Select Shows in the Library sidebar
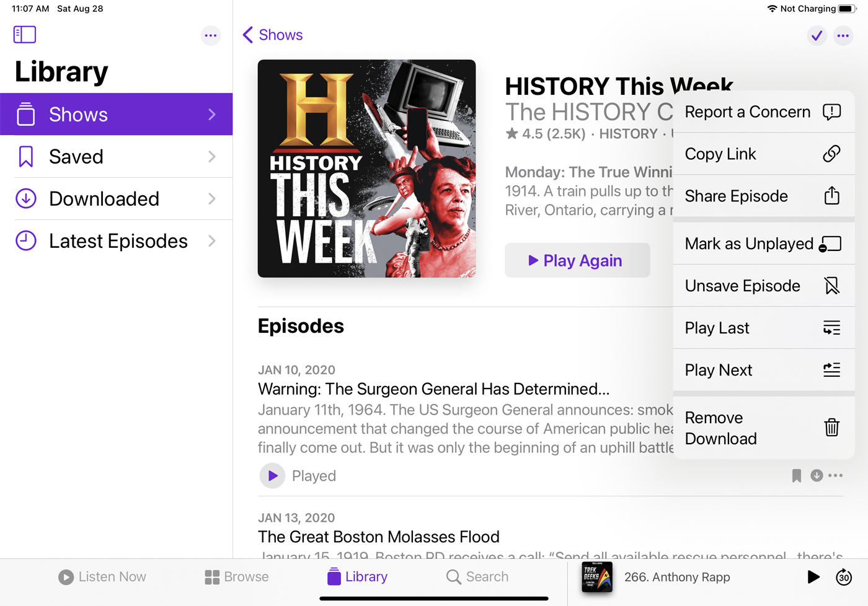The image size is (868, 606). [117, 114]
